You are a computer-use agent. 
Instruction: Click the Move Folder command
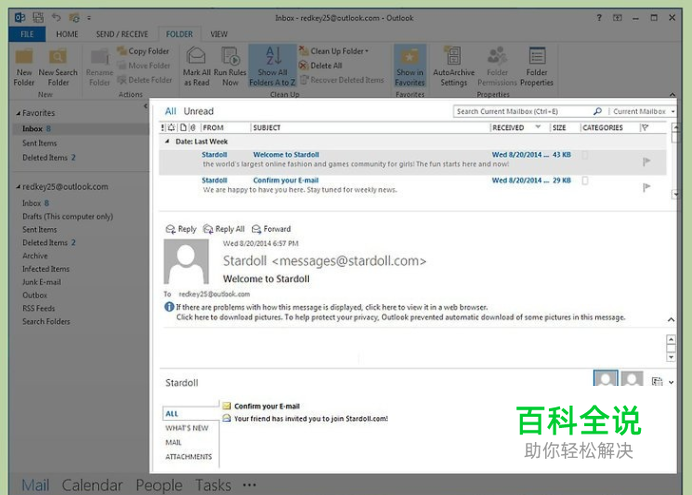pyautogui.click(x=143, y=65)
